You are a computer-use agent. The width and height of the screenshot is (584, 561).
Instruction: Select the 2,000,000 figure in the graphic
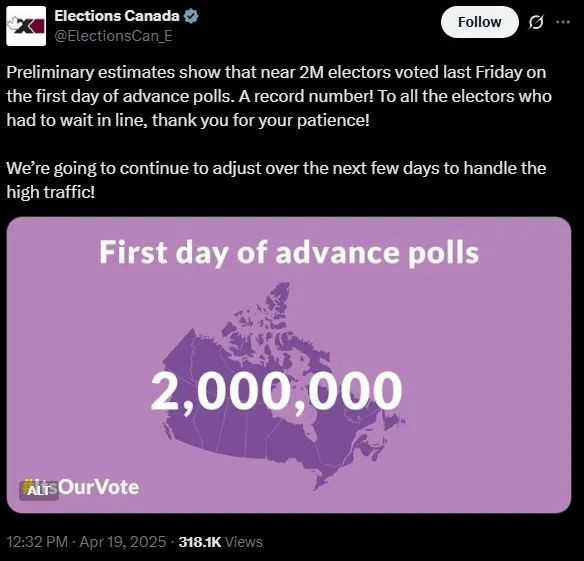(x=276, y=391)
